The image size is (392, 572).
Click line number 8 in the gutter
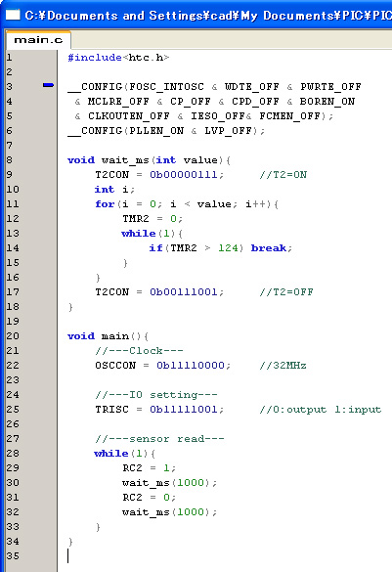click(10, 160)
